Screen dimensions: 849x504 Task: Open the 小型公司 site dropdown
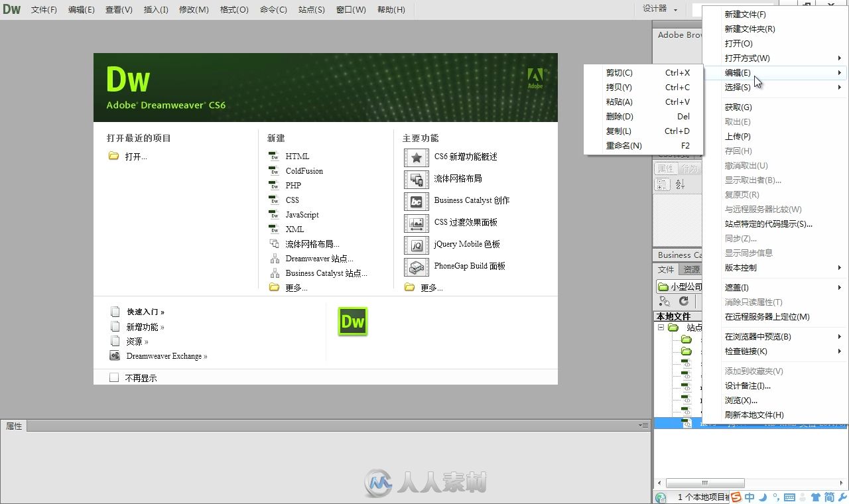pyautogui.click(x=679, y=286)
